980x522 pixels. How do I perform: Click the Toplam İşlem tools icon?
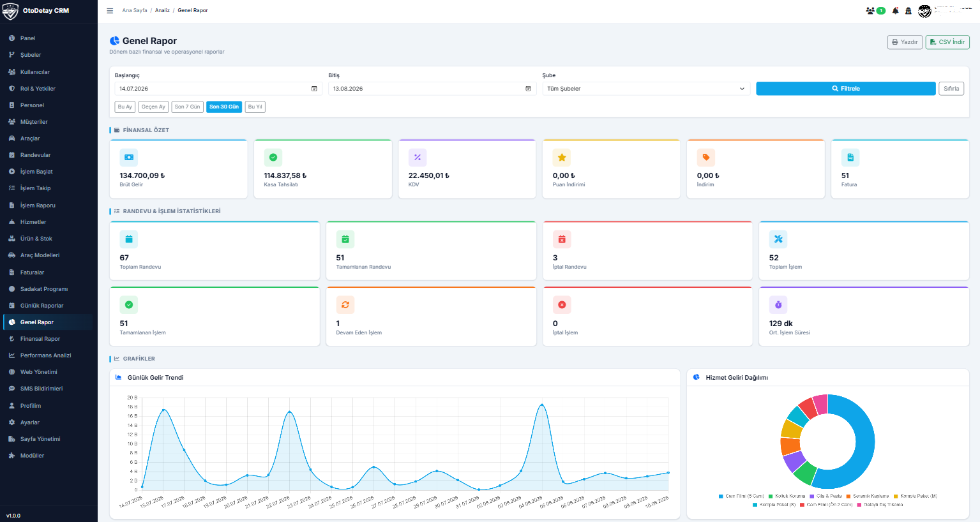click(778, 239)
